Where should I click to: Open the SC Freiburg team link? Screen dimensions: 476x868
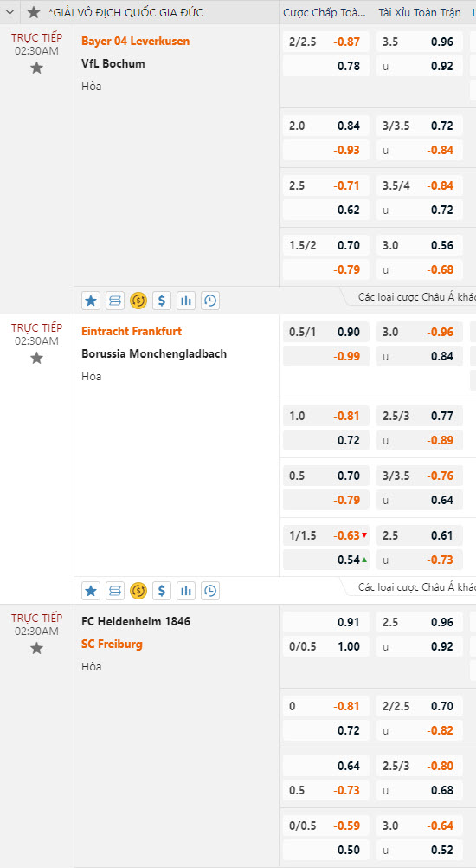point(113,644)
